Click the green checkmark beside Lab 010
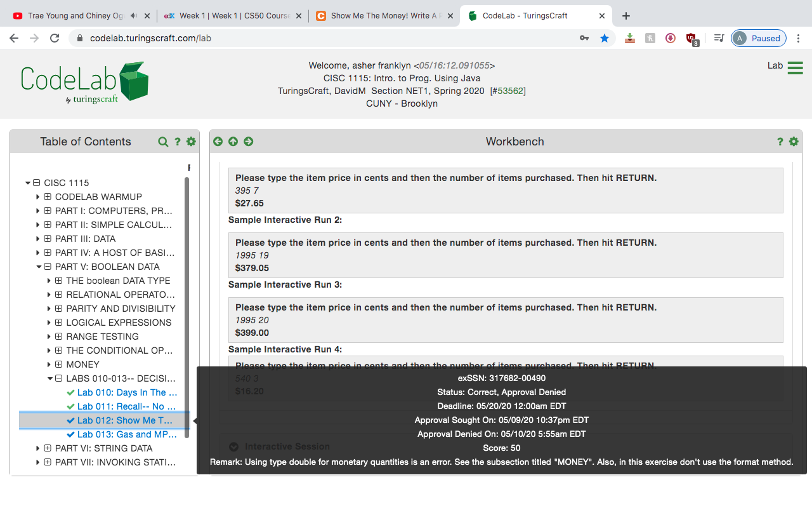 click(70, 392)
